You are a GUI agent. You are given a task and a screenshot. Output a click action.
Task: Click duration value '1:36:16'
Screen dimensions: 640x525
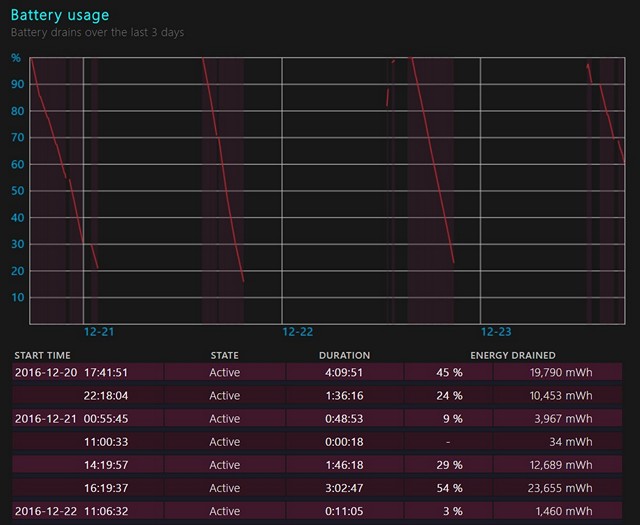pos(344,396)
